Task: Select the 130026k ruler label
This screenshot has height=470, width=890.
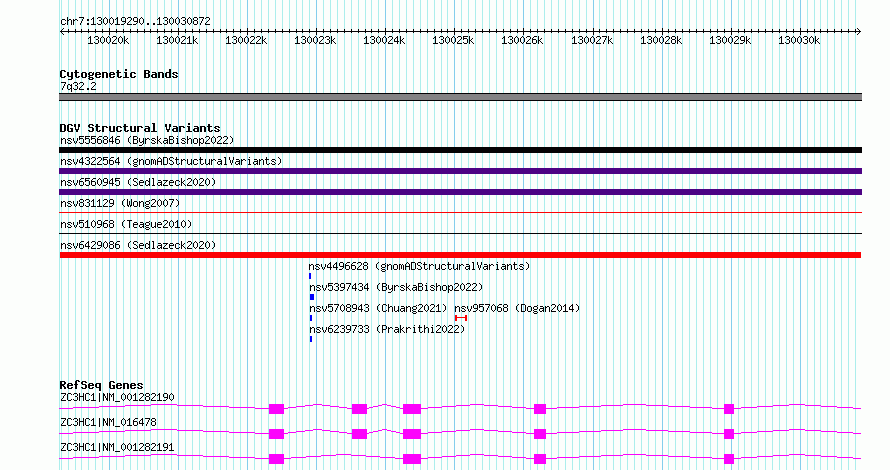Action: click(522, 40)
